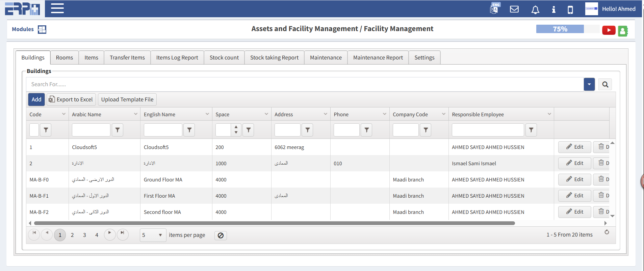Switch to the Rooms tab

(64, 57)
